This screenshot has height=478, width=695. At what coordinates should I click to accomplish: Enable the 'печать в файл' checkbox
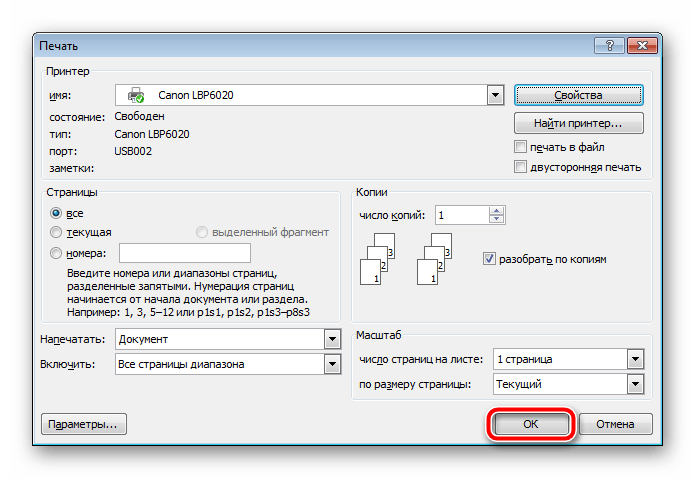coord(520,147)
